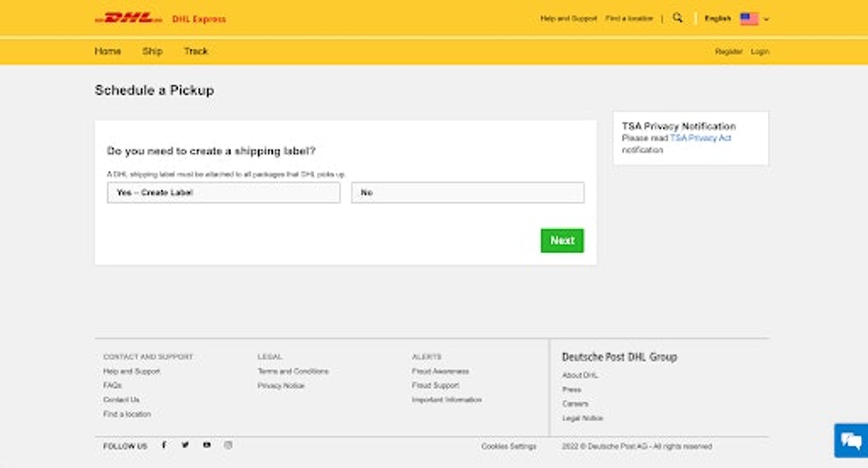
Task: Open the FAQs footer link
Action: (112, 385)
